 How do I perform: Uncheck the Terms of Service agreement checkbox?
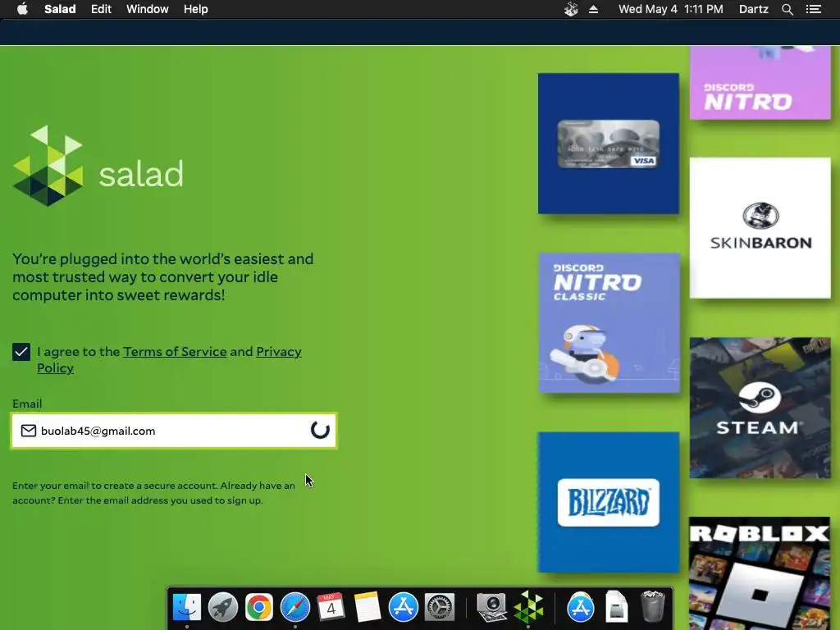[21, 352]
